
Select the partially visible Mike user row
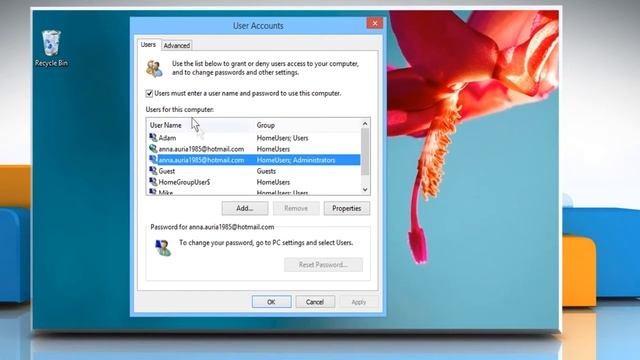click(254, 192)
